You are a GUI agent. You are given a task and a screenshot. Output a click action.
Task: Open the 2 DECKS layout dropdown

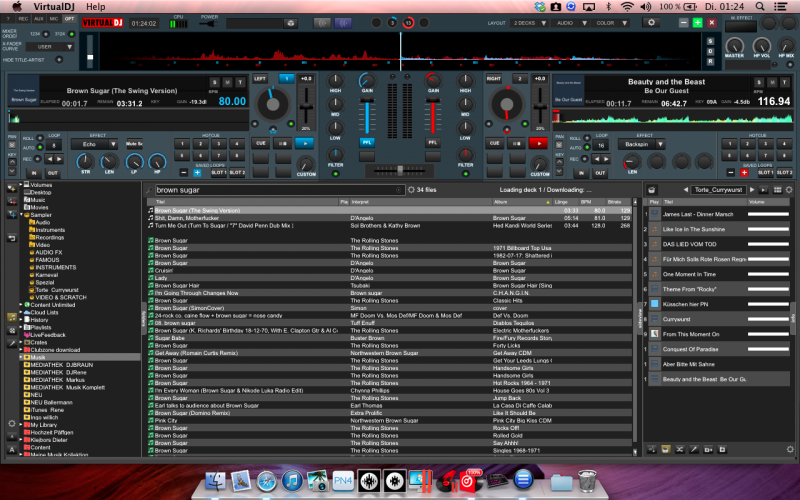(x=528, y=22)
